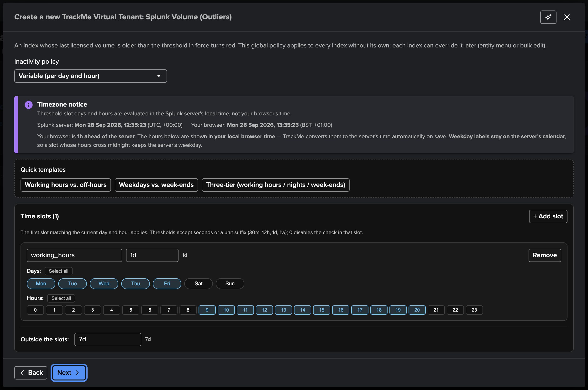
Task: Enable hour 5 chip
Action: [x=131, y=310]
